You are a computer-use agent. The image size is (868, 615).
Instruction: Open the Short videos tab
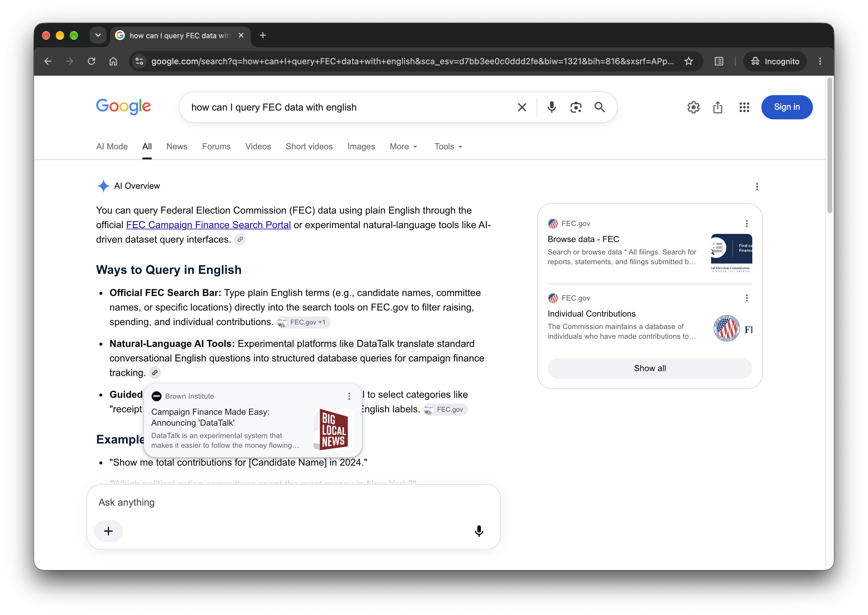[309, 147]
